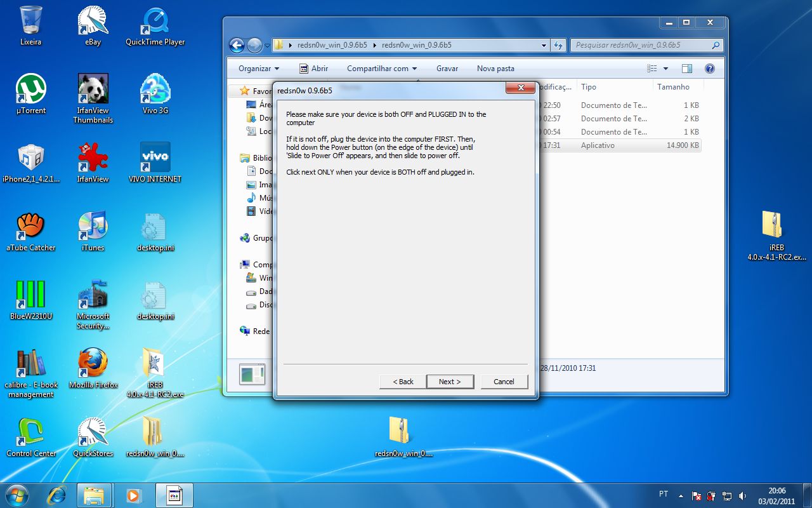Select the file row modified at 22:50
The width and height of the screenshot is (812, 508).
(619, 105)
